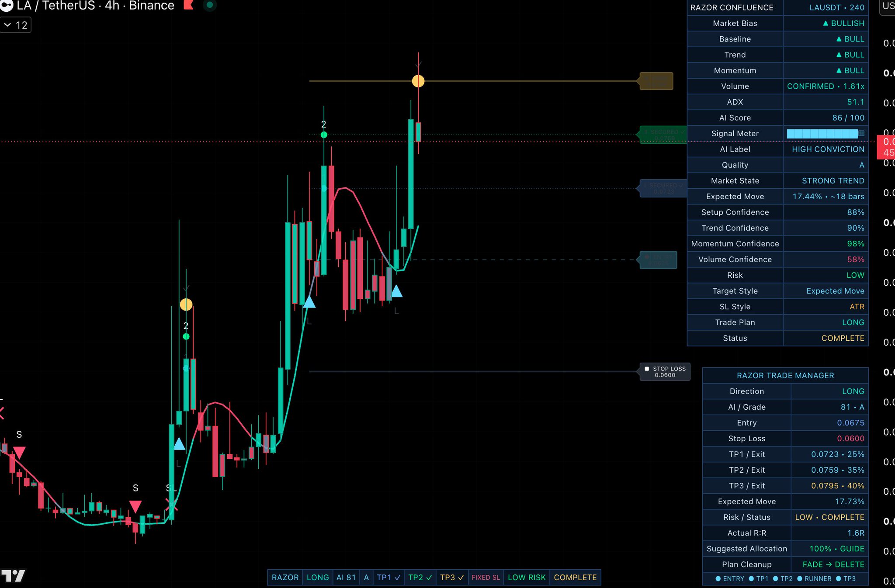The height and width of the screenshot is (588, 895).
Task: Click the LONG cell in the bottom status bar
Action: 318,578
